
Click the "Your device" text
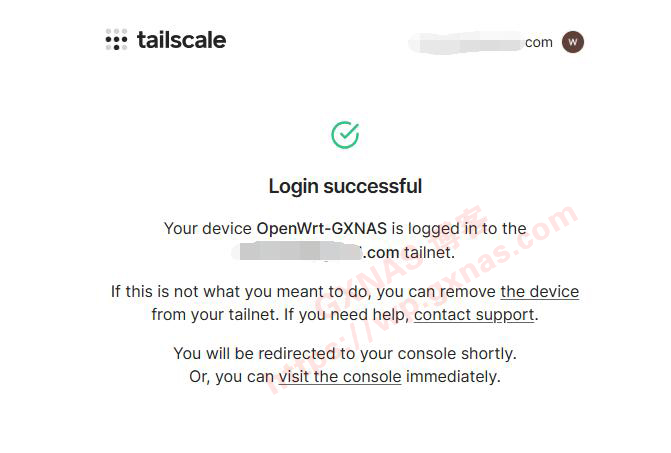[x=208, y=228]
